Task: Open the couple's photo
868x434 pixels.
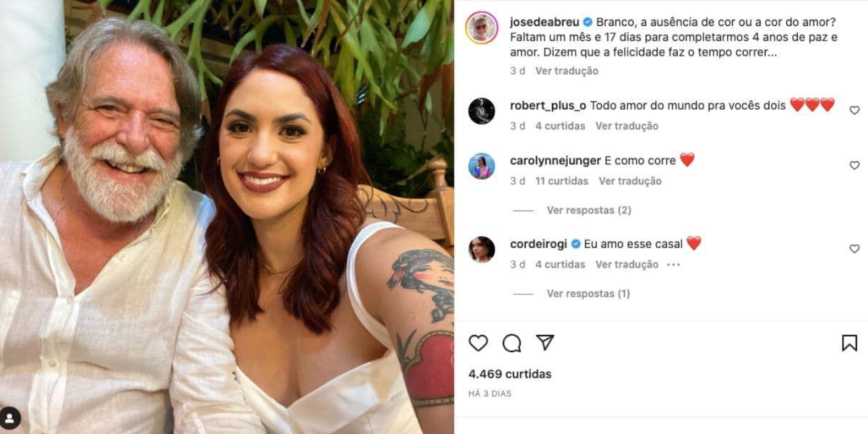Action: point(227,217)
